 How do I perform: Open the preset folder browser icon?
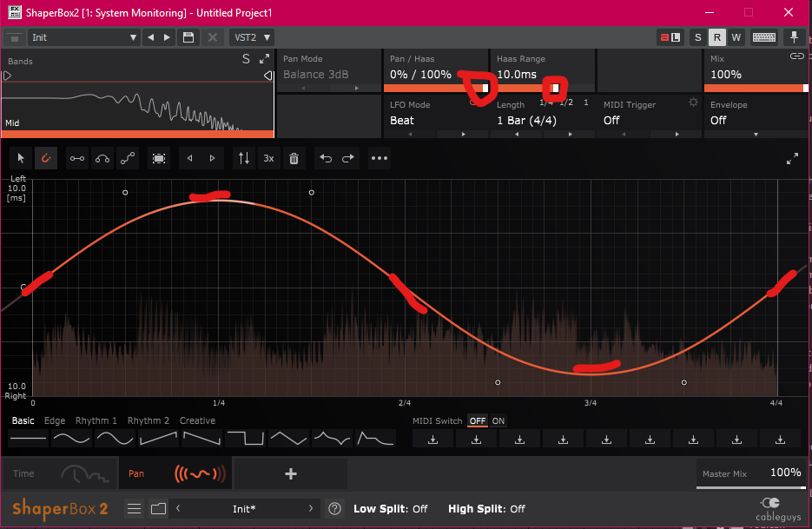click(158, 509)
